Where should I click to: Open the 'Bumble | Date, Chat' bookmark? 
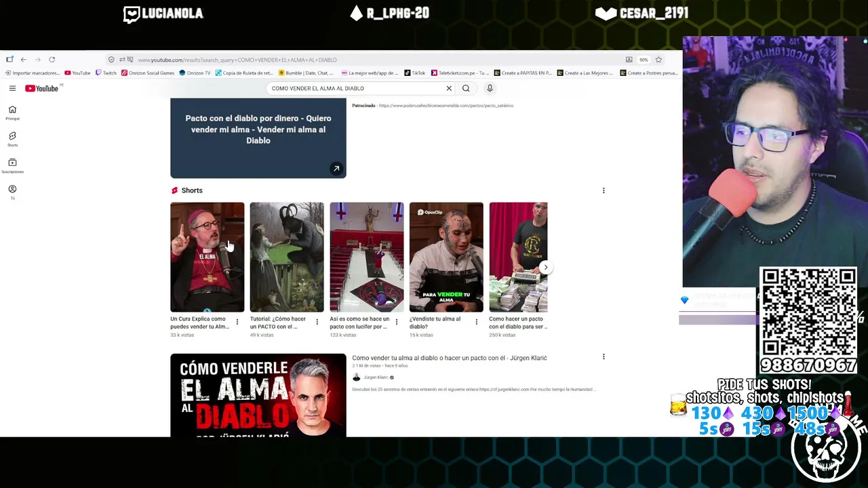306,73
